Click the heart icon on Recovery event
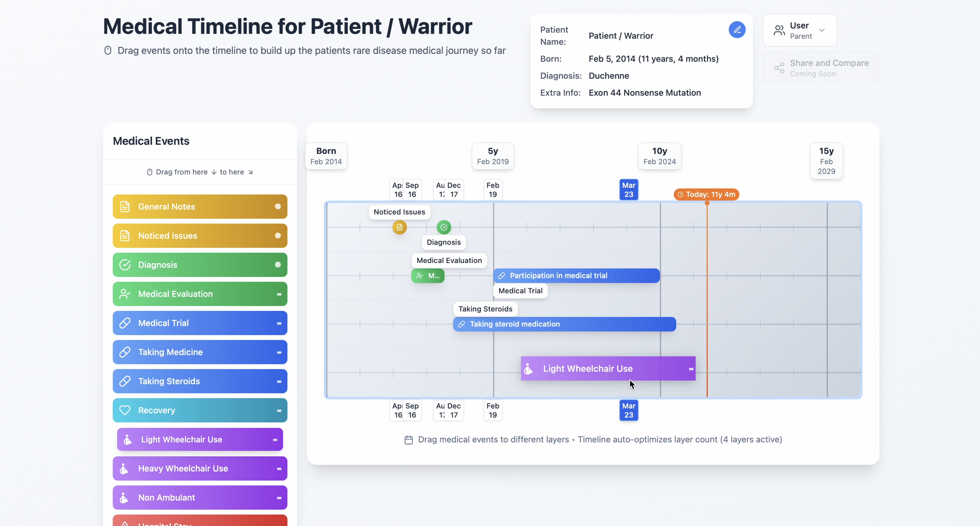This screenshot has width=980, height=526. pos(125,410)
